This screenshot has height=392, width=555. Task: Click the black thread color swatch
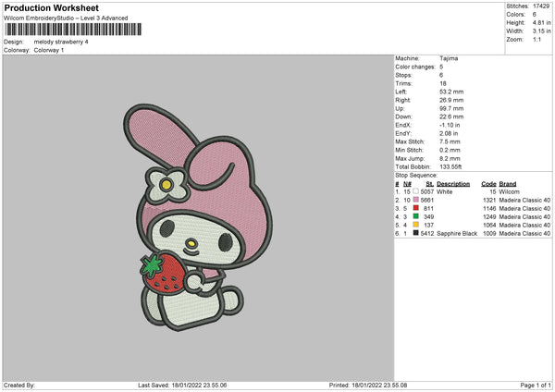pos(415,233)
